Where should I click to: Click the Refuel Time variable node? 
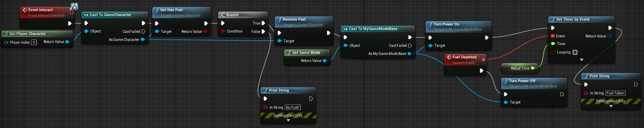pos(519,68)
